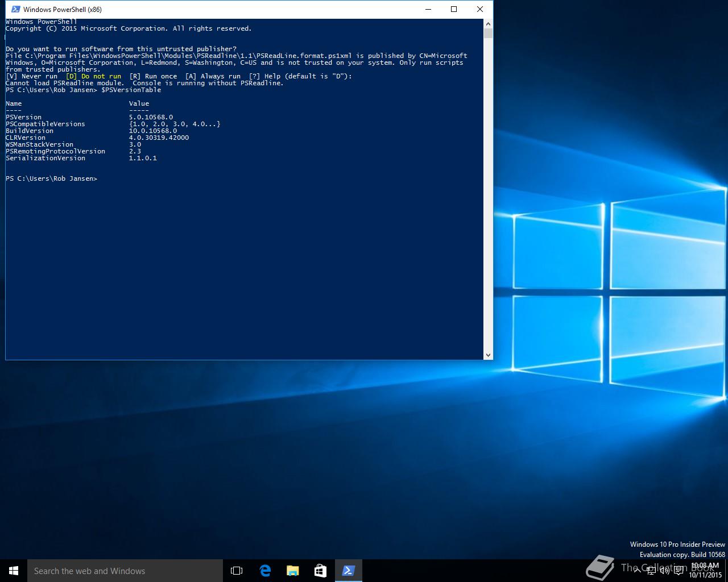Open the clock showing 10:08 AM
Screen dimensions: 728x582
(705, 571)
